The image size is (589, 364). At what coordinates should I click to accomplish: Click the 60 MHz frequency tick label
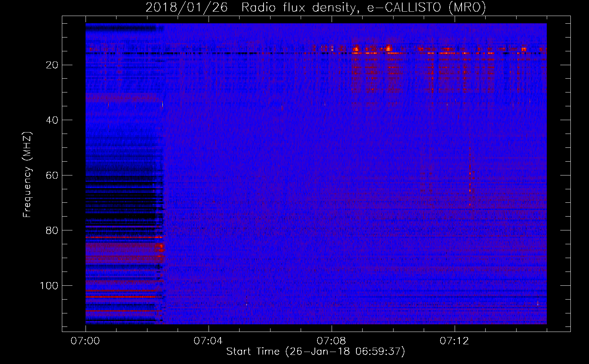(x=52, y=175)
